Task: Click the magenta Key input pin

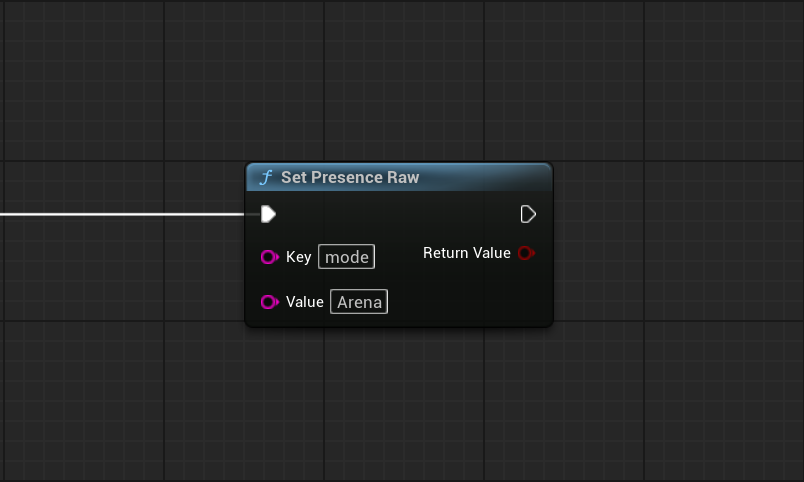Action: (269, 257)
